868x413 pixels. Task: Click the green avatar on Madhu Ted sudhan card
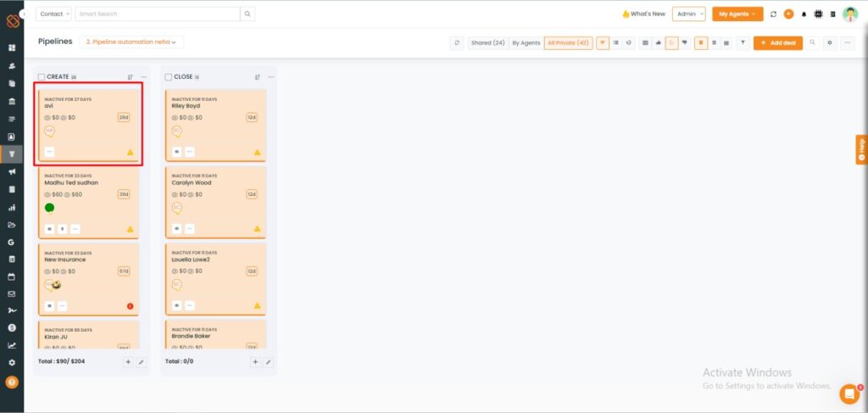49,208
